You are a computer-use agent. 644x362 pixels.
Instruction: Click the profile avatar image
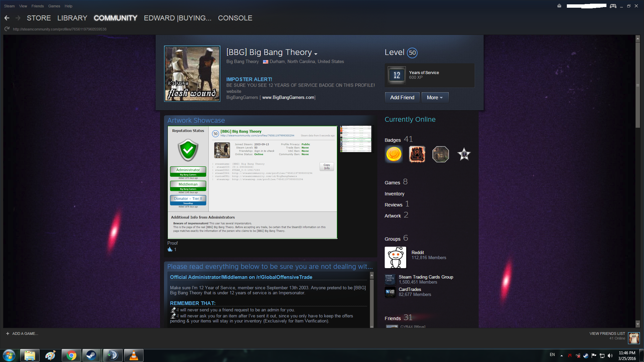192,74
